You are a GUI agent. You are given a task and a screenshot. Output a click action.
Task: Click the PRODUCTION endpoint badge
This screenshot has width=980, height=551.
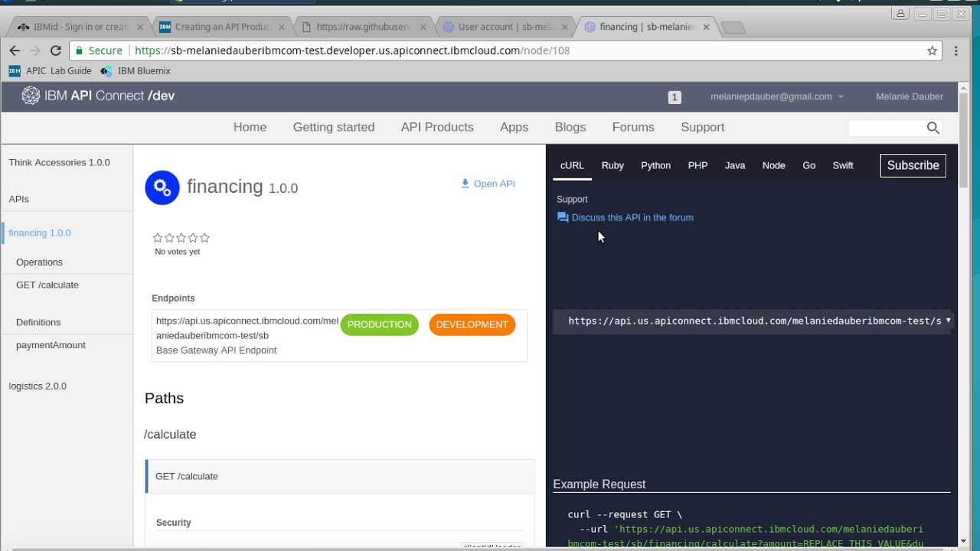pyautogui.click(x=379, y=324)
